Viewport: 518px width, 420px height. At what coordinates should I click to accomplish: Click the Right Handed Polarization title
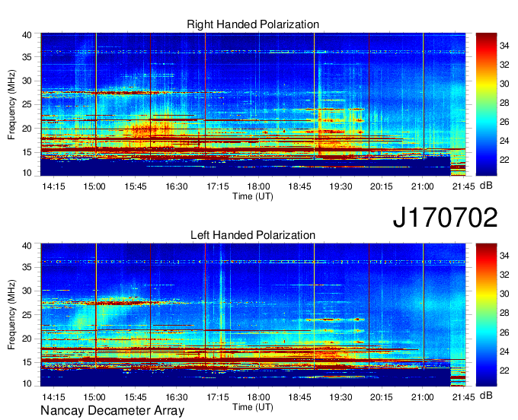(253, 24)
